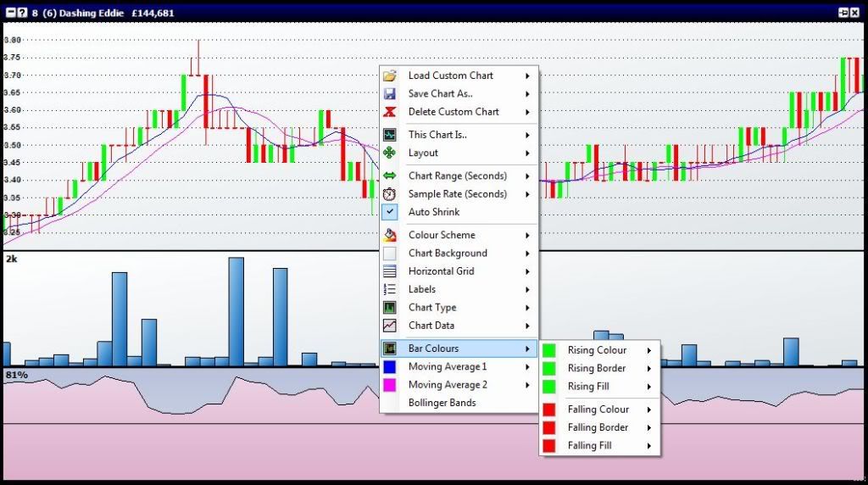Image resolution: width=868 pixels, height=485 pixels.
Task: Toggle the Auto Shrink checkmark
Action: pyautogui.click(x=390, y=211)
